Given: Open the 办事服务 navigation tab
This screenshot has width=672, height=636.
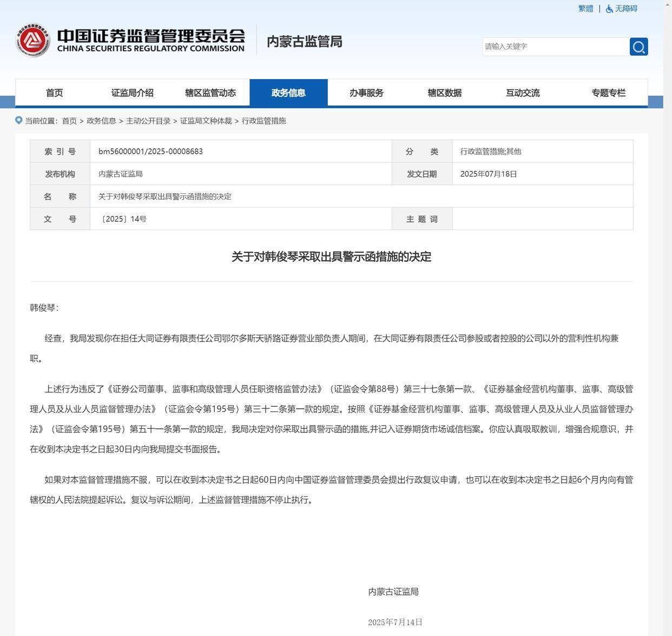Looking at the screenshot, I should (x=366, y=93).
